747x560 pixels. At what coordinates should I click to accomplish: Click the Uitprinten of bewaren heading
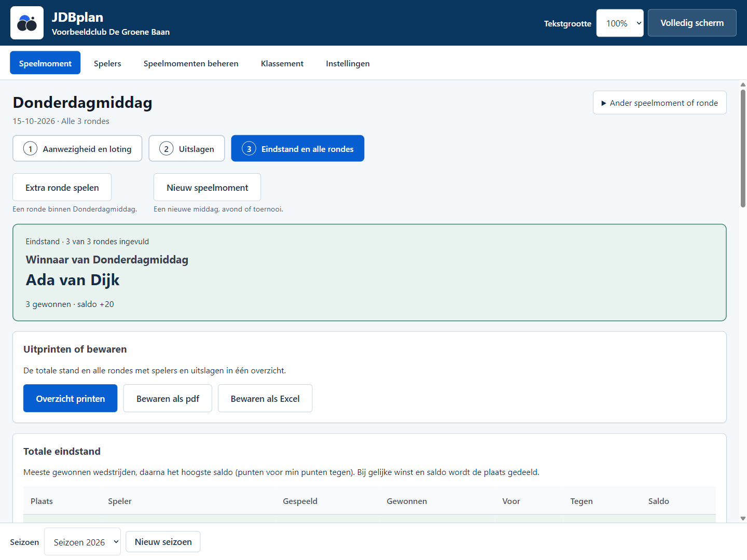[75, 349]
